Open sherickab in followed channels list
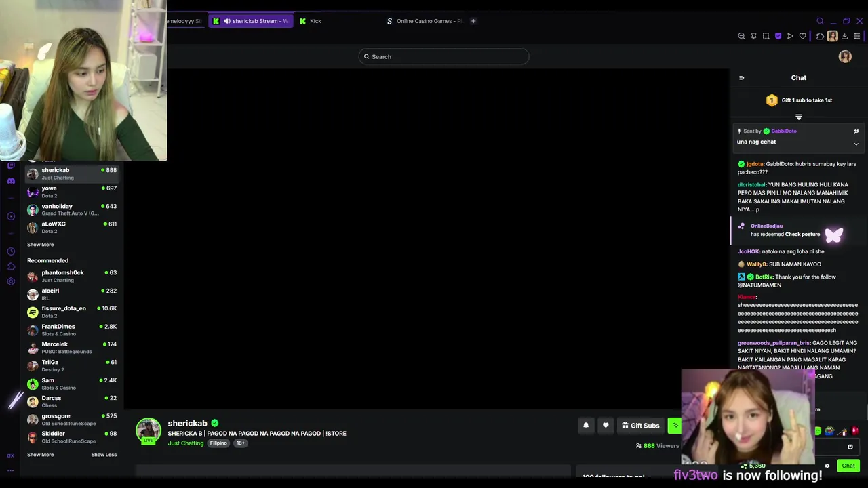The height and width of the screenshot is (488, 868). pyautogui.click(x=72, y=174)
